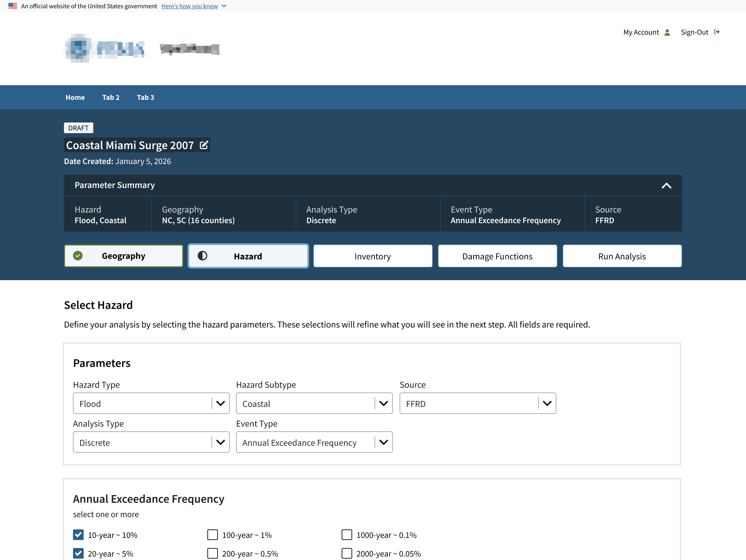This screenshot has width=746, height=560.
Task: Click the edit icon beside the analysis title
Action: pyautogui.click(x=204, y=145)
